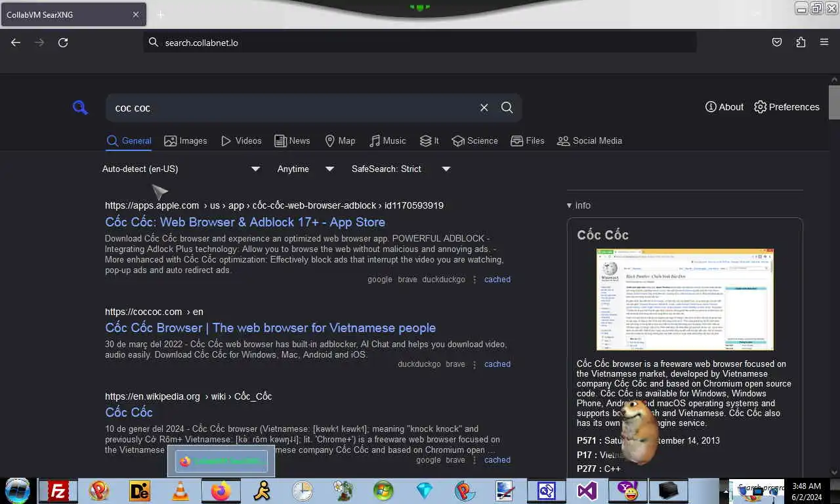Click the browser back arrow
This screenshot has width=840, height=504.
pyautogui.click(x=16, y=42)
